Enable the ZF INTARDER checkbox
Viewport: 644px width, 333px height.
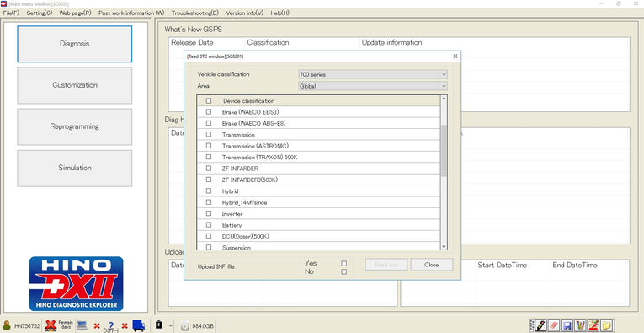(x=209, y=168)
